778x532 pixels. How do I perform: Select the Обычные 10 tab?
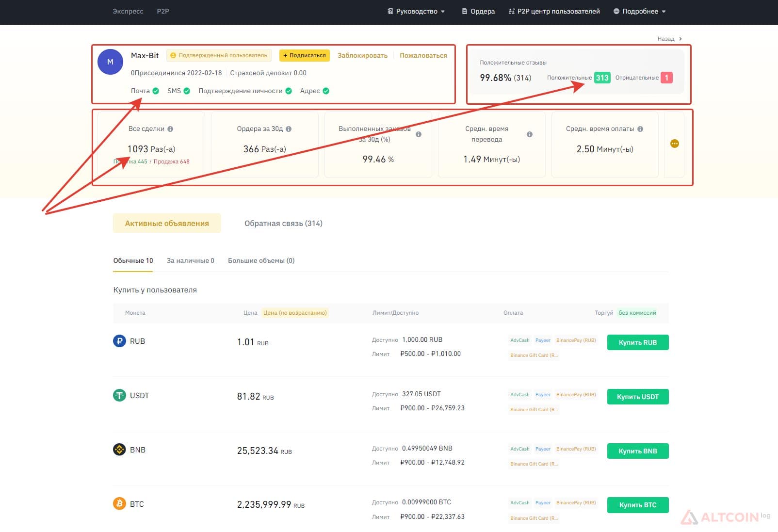[133, 260]
